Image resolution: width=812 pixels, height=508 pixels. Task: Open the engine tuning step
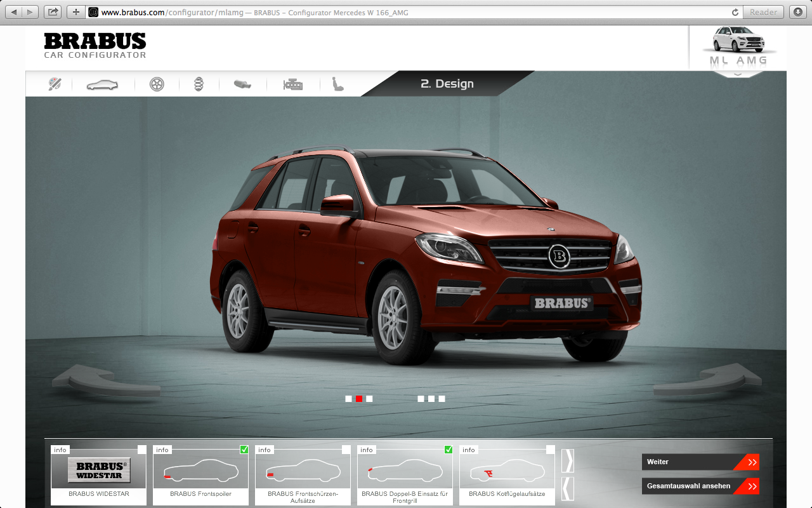[x=292, y=84]
